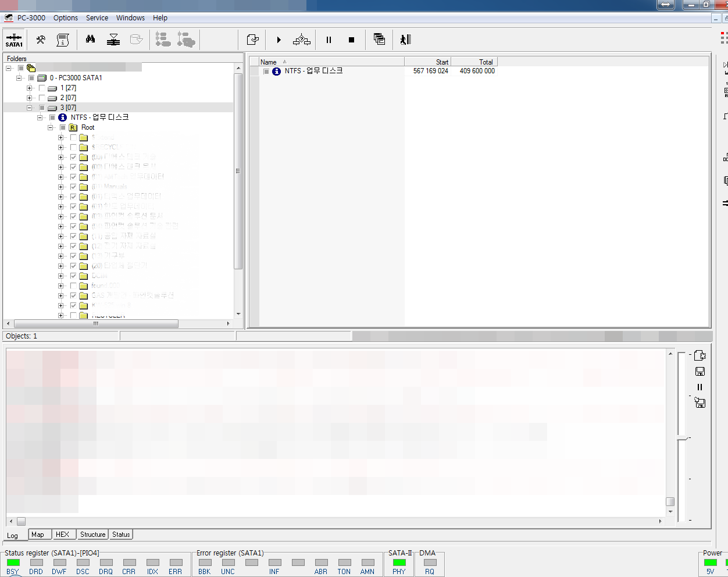Toggle checkbox for 0 - PC3000 SATA1

point(31,78)
